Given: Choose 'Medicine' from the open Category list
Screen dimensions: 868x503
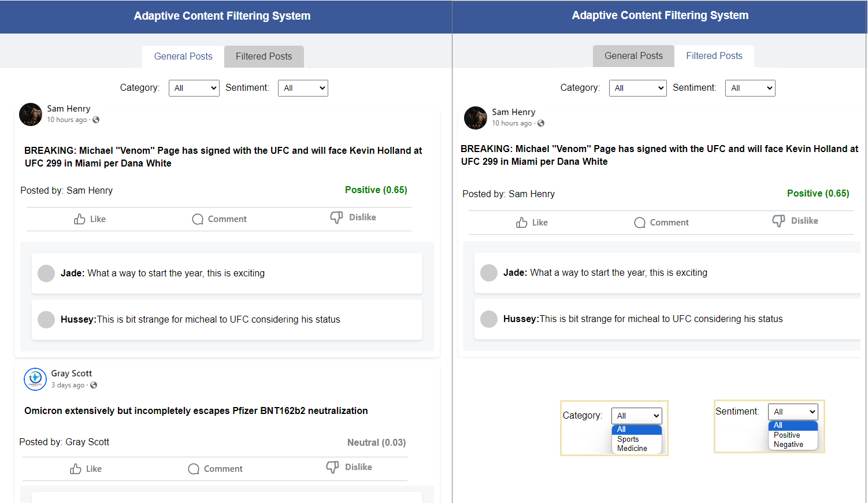Looking at the screenshot, I should (632, 449).
